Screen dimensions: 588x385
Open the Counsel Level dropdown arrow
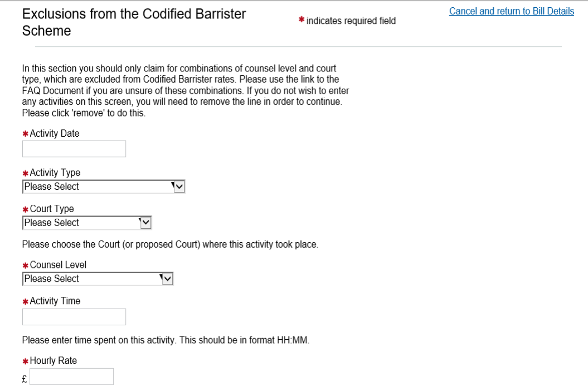[x=167, y=278]
